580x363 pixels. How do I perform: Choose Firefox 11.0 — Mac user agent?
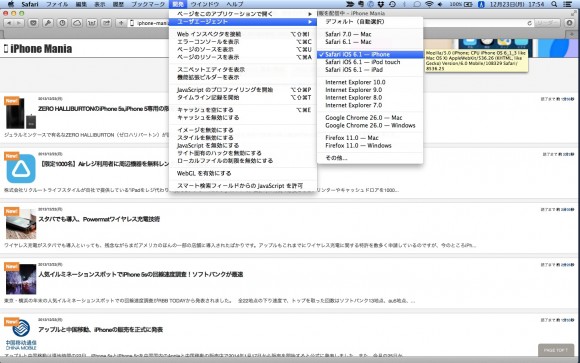point(370,138)
